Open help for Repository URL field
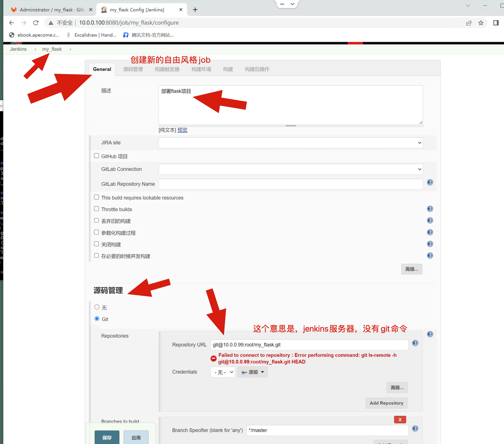The height and width of the screenshot is (444, 504). tap(415, 343)
